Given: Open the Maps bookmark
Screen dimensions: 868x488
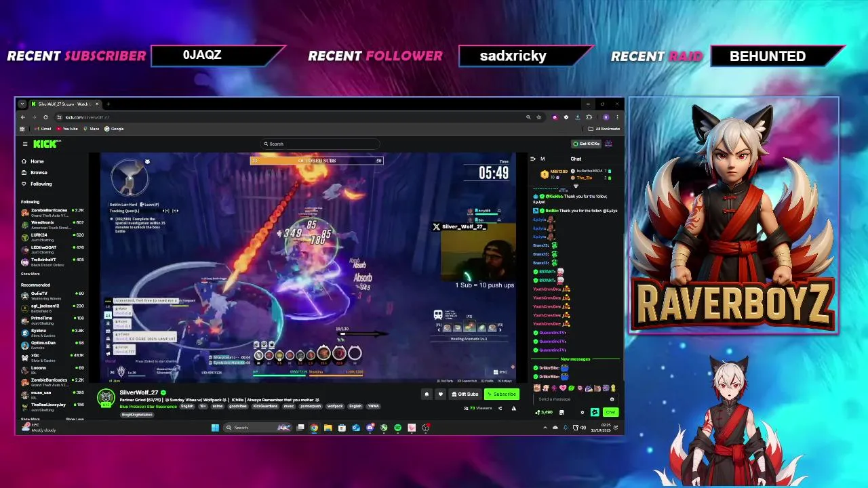Looking at the screenshot, I should click(91, 129).
